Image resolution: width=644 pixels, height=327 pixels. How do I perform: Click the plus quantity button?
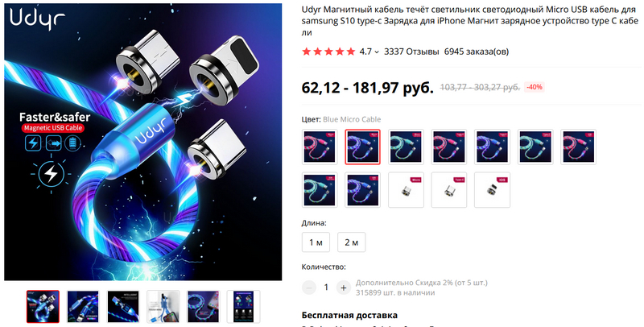click(x=344, y=288)
